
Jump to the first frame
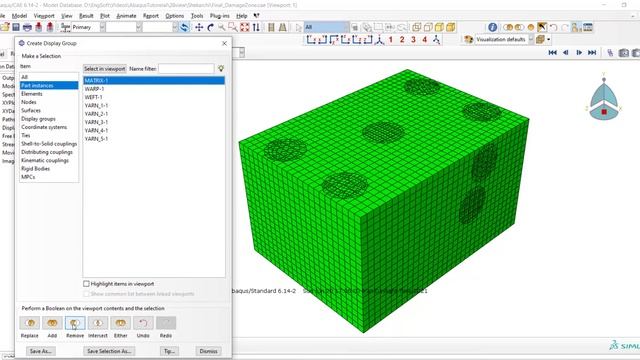553,53
